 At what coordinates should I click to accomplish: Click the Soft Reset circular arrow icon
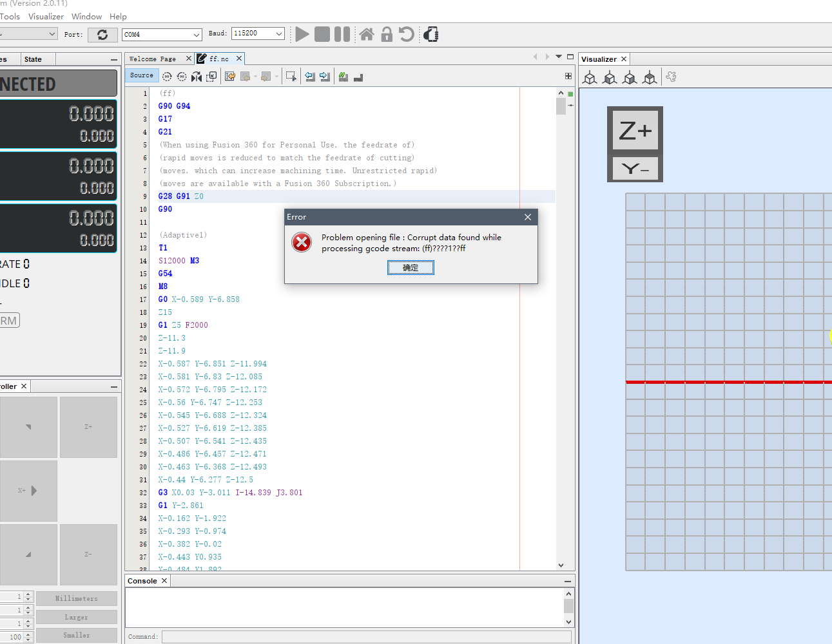tap(407, 34)
